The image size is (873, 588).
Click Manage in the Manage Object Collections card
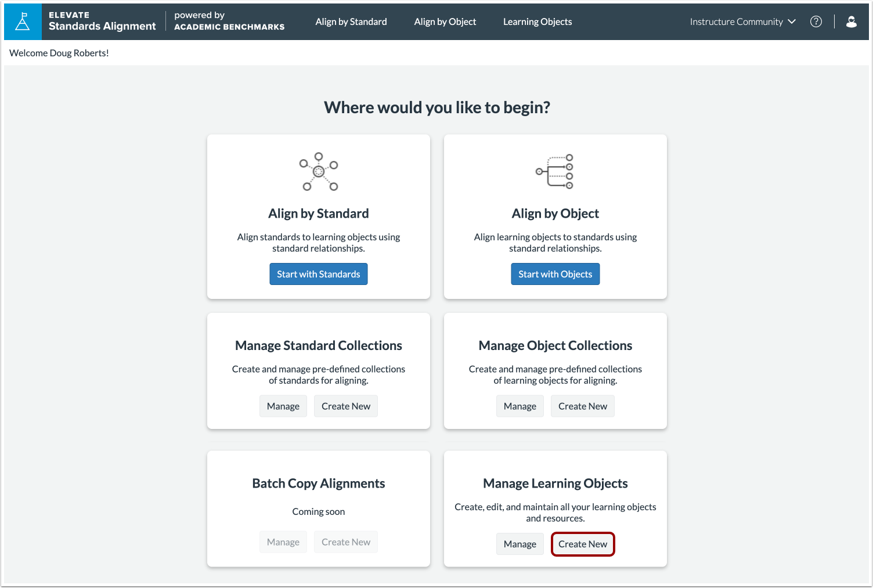coord(520,406)
